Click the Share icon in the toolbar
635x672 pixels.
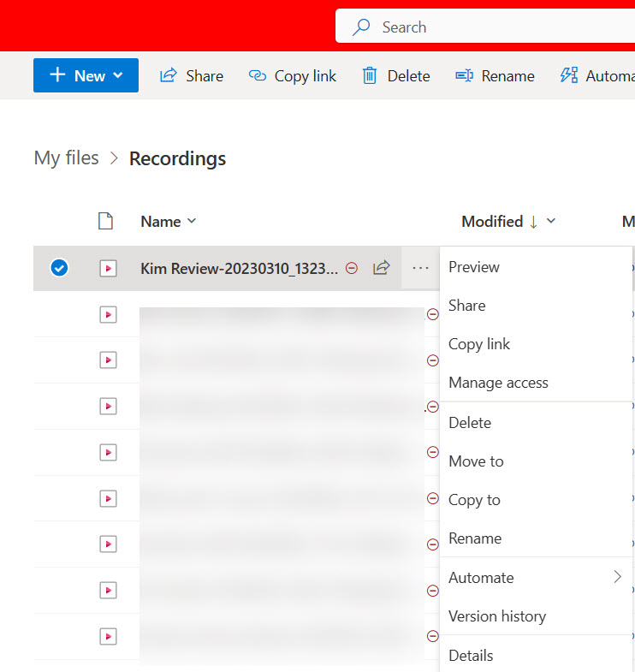click(169, 75)
